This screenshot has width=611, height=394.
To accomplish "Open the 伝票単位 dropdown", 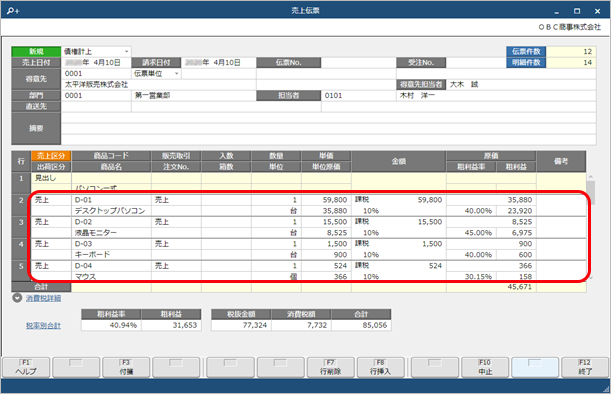I will (x=156, y=73).
